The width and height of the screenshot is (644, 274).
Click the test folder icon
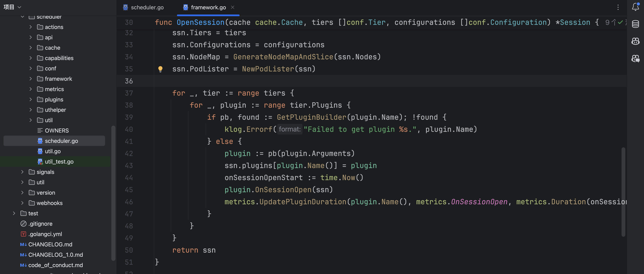tap(24, 213)
